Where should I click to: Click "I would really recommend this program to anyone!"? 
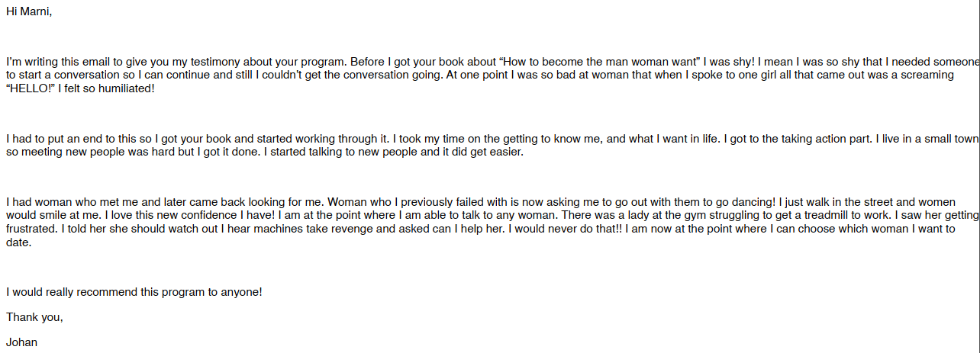[134, 292]
